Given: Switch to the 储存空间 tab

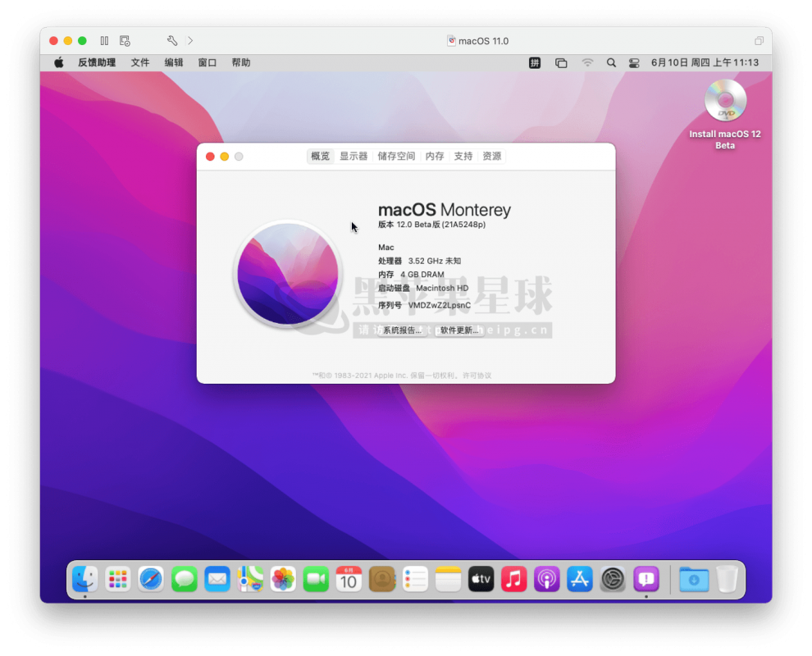Looking at the screenshot, I should click(x=396, y=156).
